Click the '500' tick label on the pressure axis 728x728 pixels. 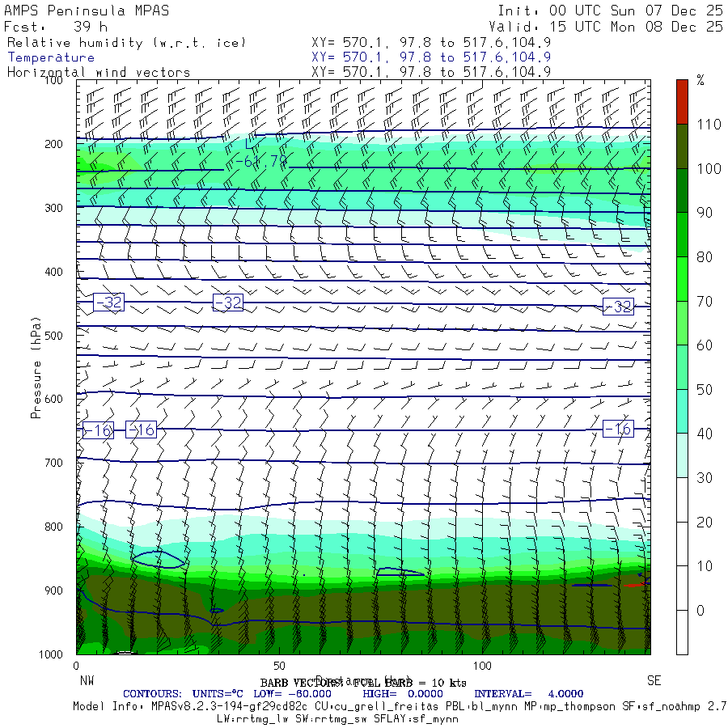tap(53, 335)
